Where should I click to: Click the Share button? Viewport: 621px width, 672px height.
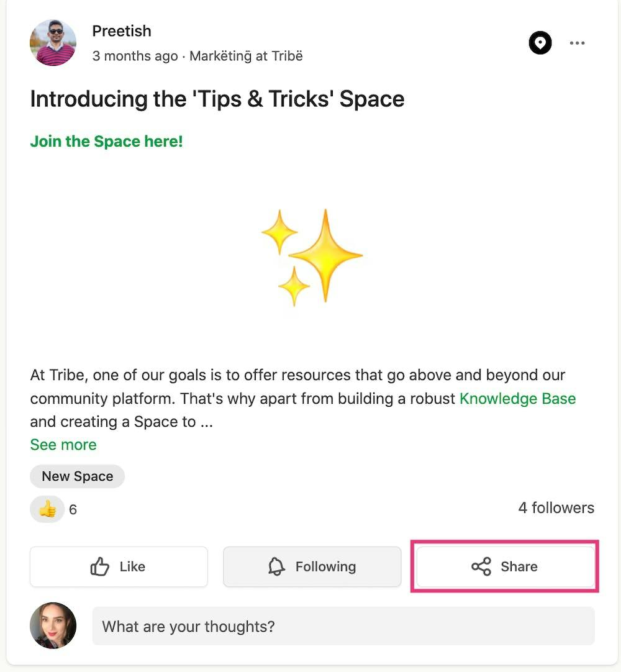pyautogui.click(x=505, y=566)
